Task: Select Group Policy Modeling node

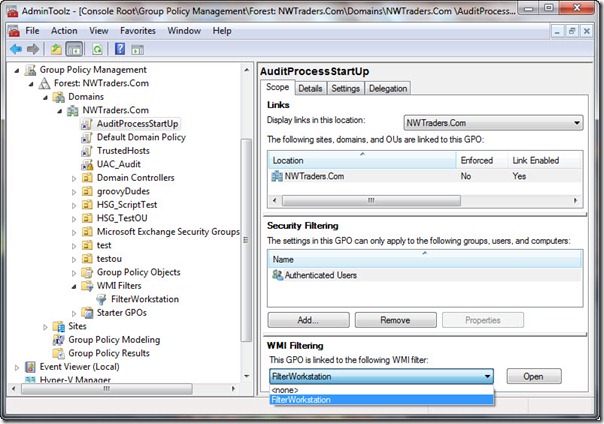Action: click(113, 340)
